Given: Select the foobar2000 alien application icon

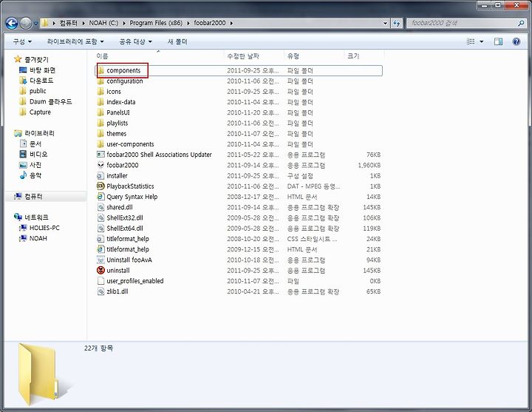Looking at the screenshot, I should click(100, 165).
